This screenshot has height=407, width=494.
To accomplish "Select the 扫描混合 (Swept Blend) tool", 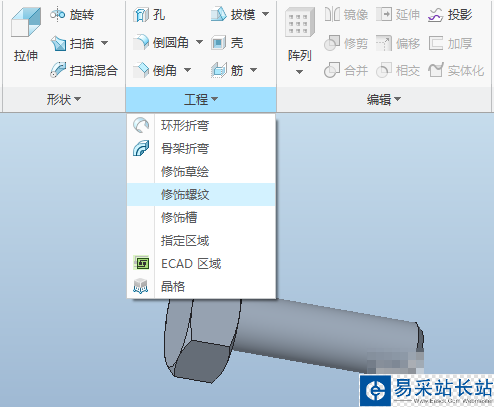I will pos(84,70).
